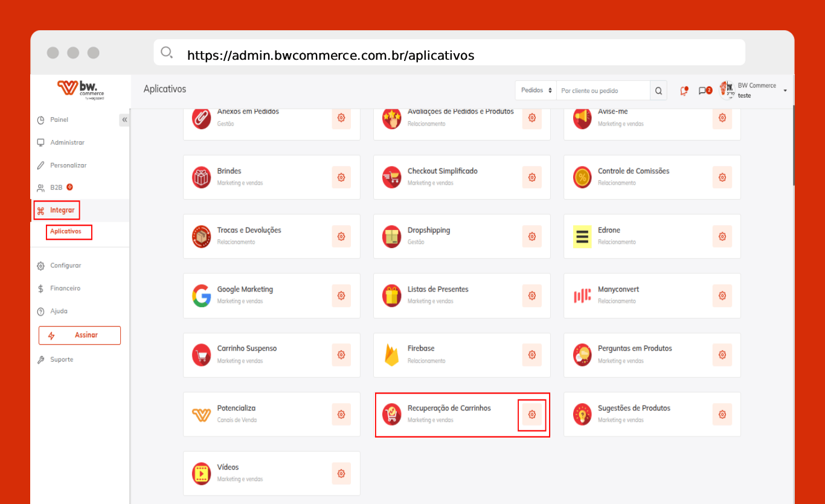Open settings gear for Listas de Presentes

[x=532, y=296]
